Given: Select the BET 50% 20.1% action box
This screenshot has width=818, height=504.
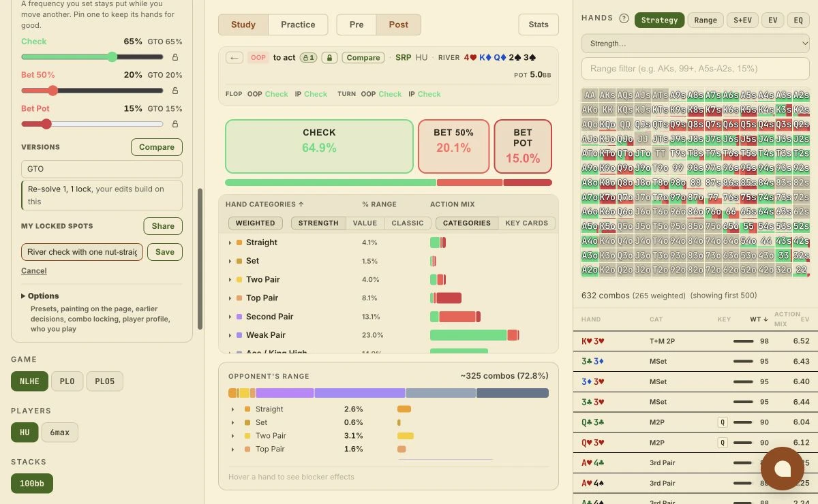Looking at the screenshot, I should pos(453,146).
